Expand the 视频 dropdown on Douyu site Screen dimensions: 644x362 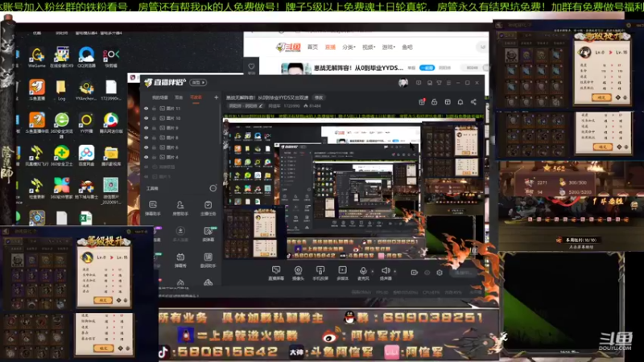click(369, 47)
